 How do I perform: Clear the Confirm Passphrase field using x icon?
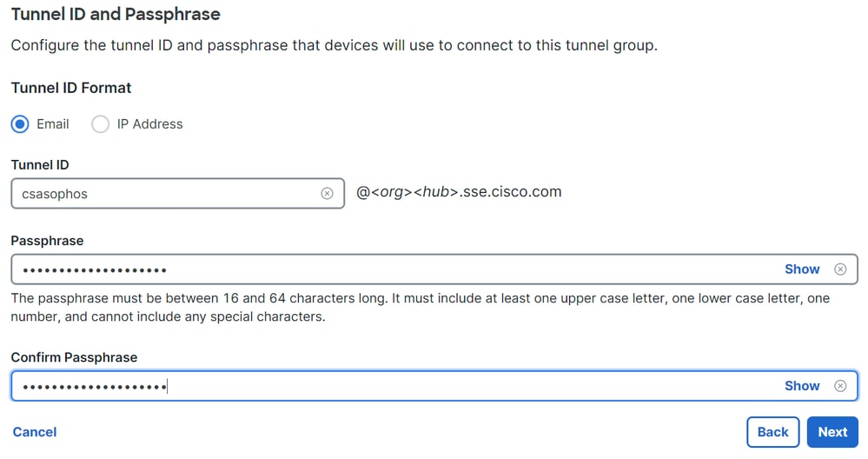[840, 386]
